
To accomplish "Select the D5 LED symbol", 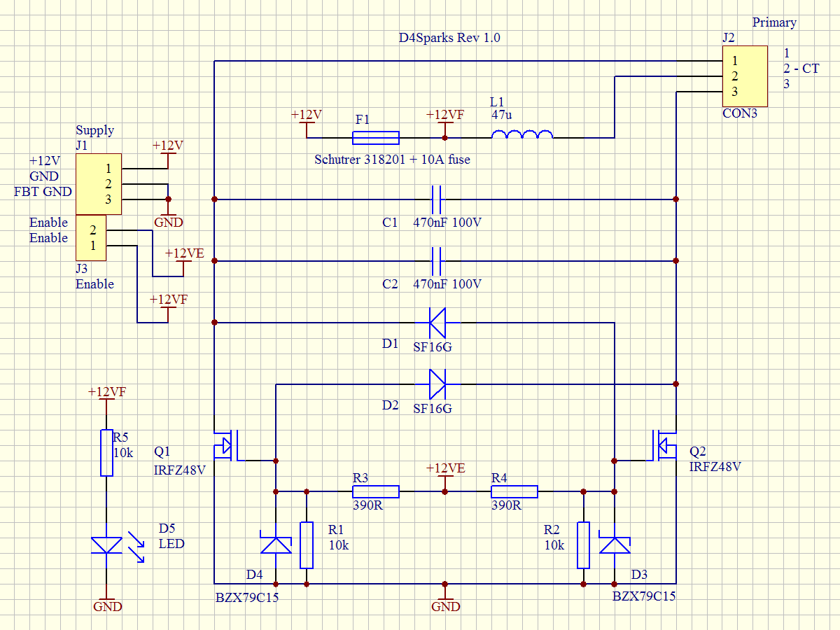I will [x=106, y=545].
